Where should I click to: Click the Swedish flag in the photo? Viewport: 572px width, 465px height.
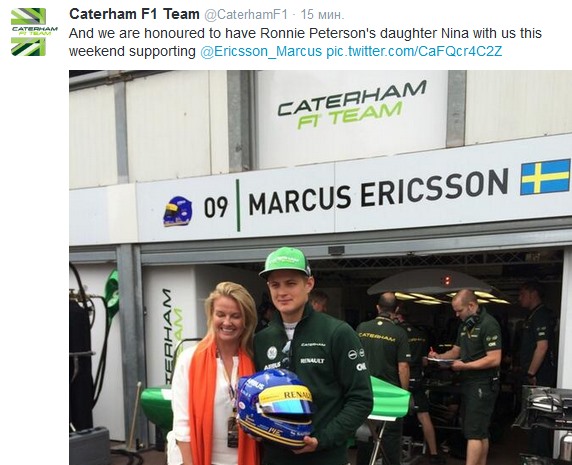pyautogui.click(x=545, y=177)
